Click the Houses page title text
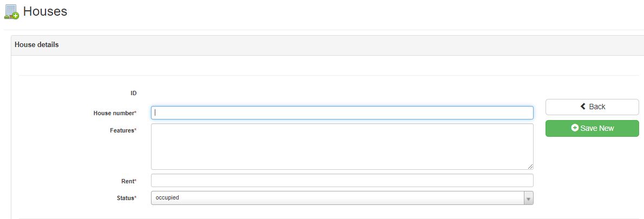 coord(45,11)
